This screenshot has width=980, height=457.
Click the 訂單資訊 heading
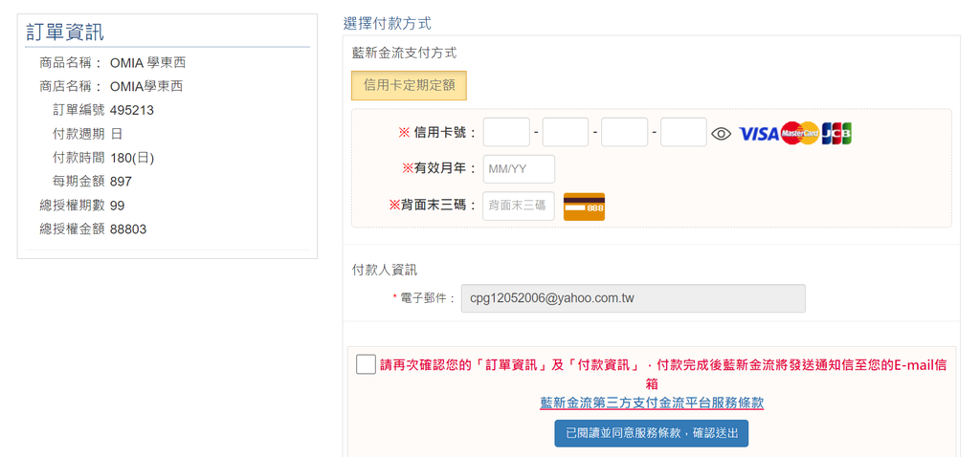click(65, 32)
